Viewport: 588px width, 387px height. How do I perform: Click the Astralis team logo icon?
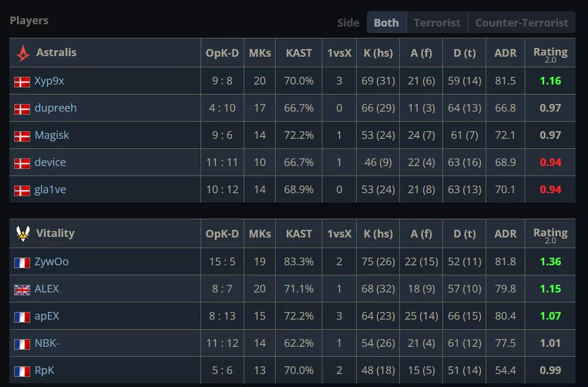pyautogui.click(x=22, y=53)
